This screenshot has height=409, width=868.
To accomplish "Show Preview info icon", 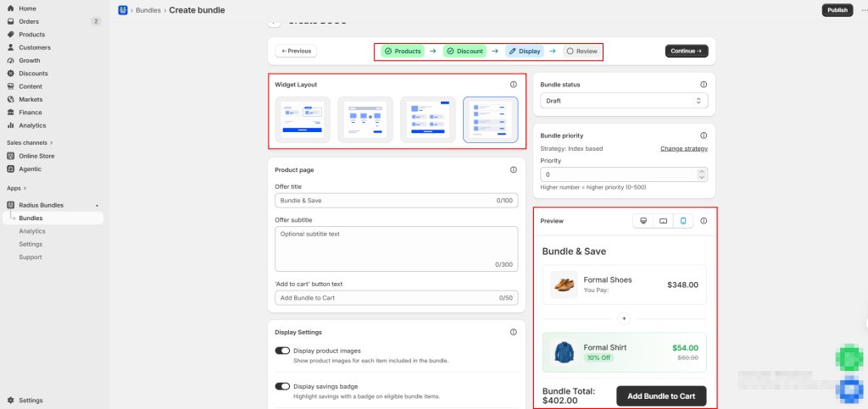I will (704, 221).
